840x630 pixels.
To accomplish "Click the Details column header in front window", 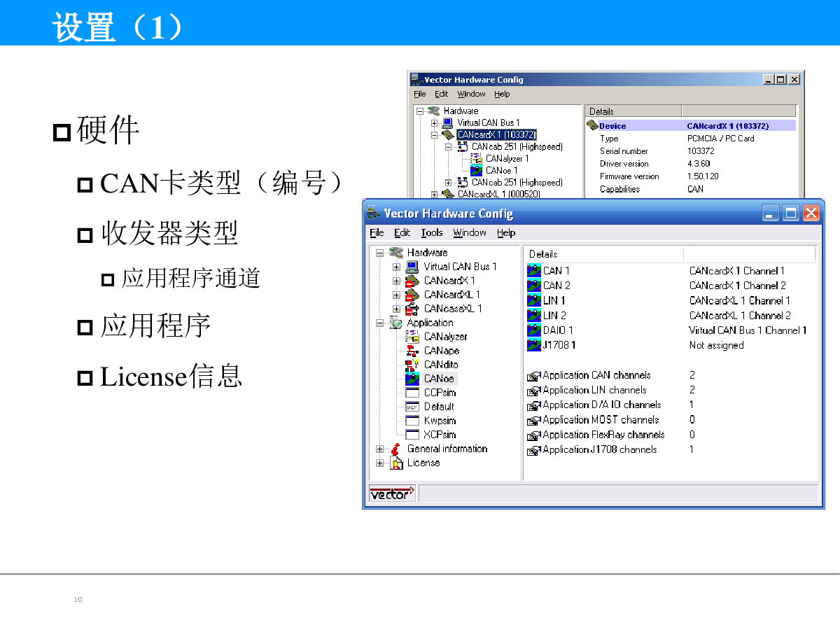I will tap(603, 254).
